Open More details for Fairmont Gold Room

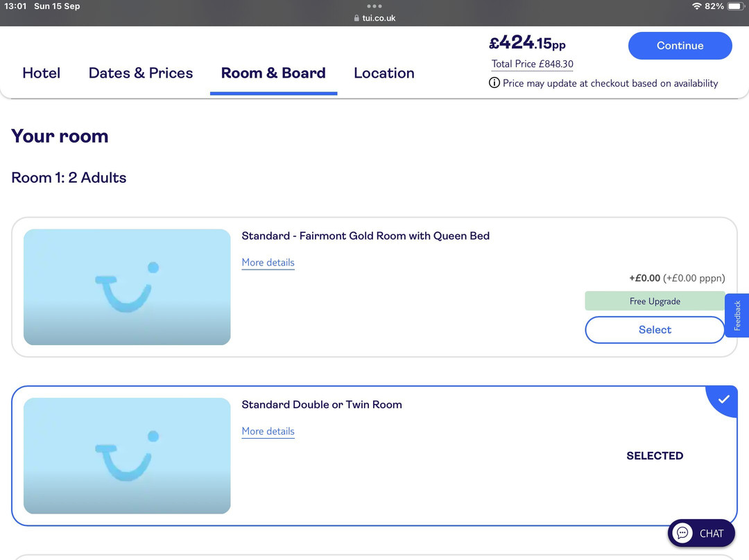click(x=268, y=263)
